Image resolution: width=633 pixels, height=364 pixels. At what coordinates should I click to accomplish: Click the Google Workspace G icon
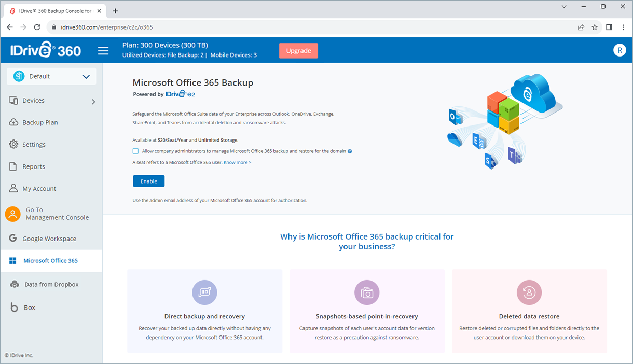13,239
